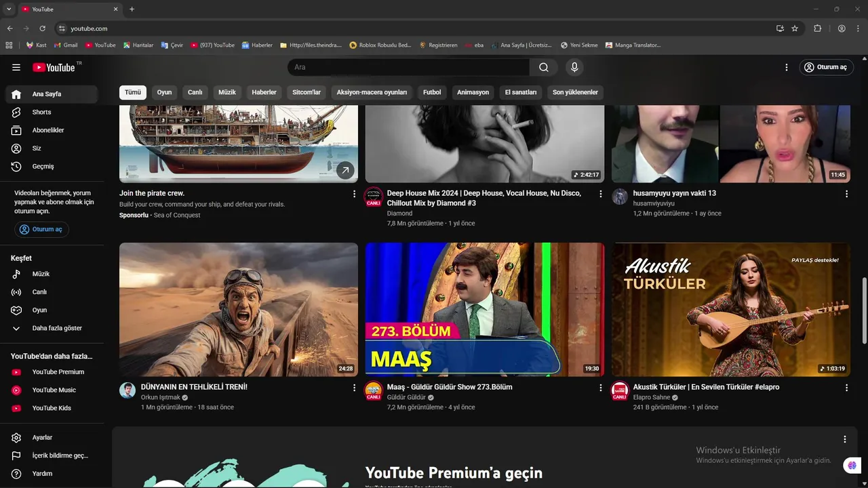This screenshot has width=868, height=488.
Task: Open options menu for DÜNYANIN EN TEHLİKELİ TRENİ
Action: (354, 388)
